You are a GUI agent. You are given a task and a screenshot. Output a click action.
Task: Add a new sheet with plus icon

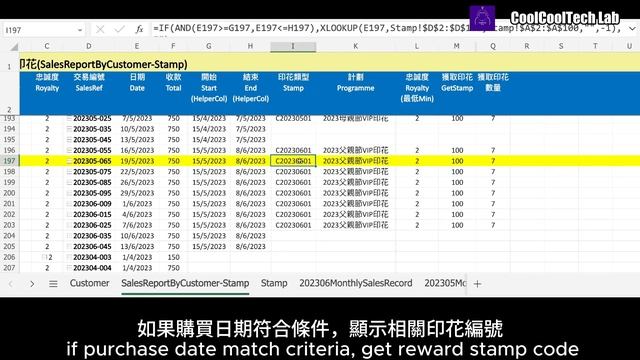[x=477, y=284]
